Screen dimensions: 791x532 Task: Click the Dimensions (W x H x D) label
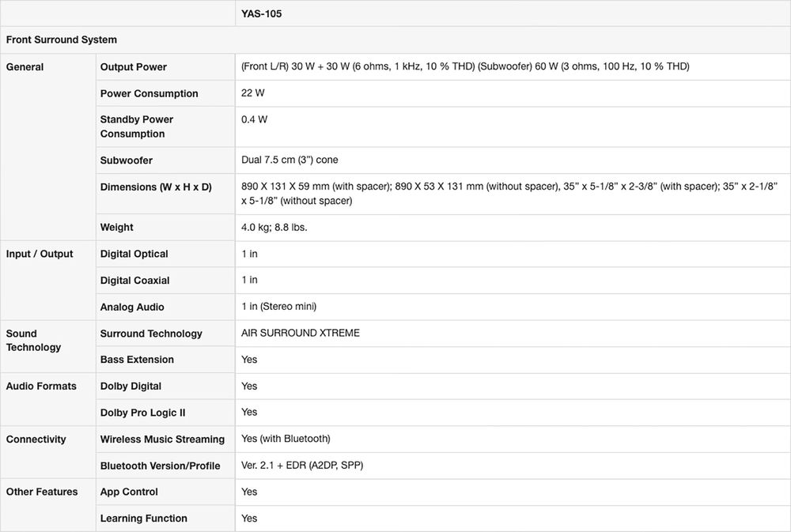click(x=156, y=187)
